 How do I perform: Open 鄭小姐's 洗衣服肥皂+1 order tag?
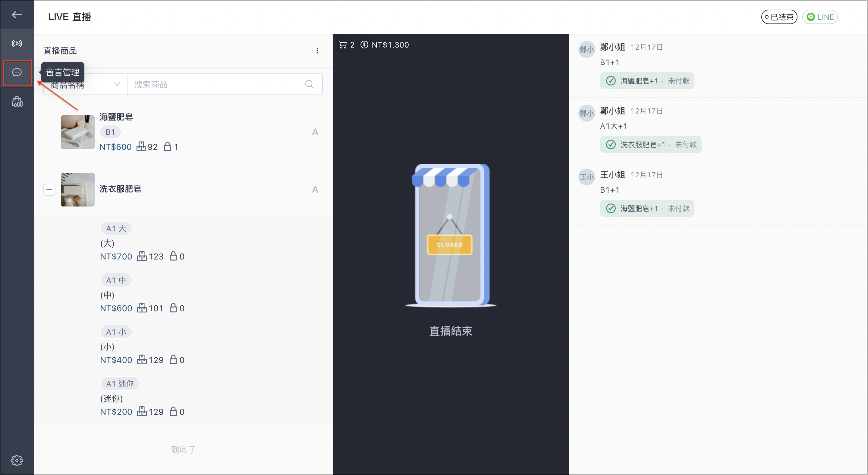(650, 144)
